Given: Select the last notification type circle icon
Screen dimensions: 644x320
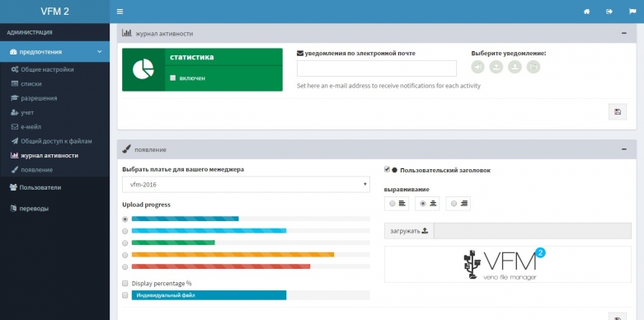Looking at the screenshot, I should click(534, 67).
